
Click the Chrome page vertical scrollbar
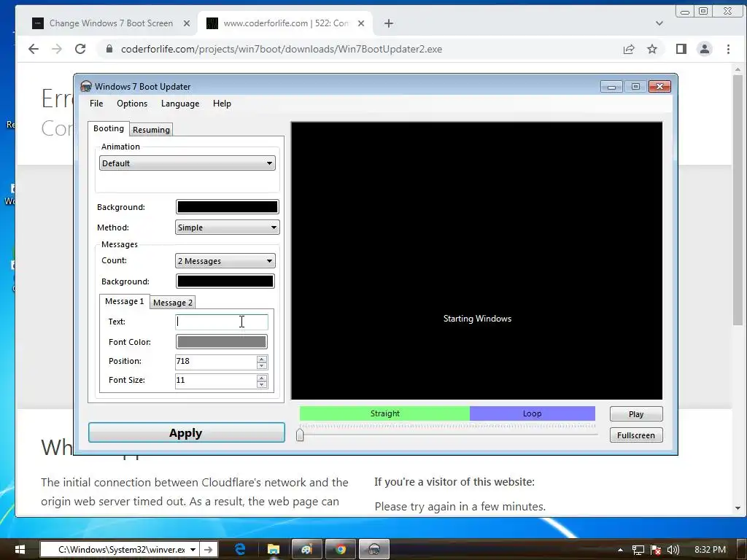(738, 200)
